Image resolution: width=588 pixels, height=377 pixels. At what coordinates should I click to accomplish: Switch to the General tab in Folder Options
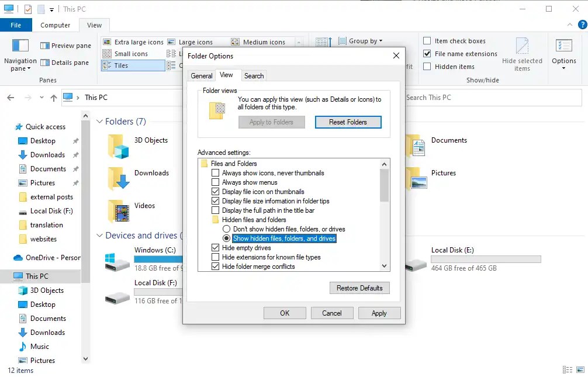point(201,75)
